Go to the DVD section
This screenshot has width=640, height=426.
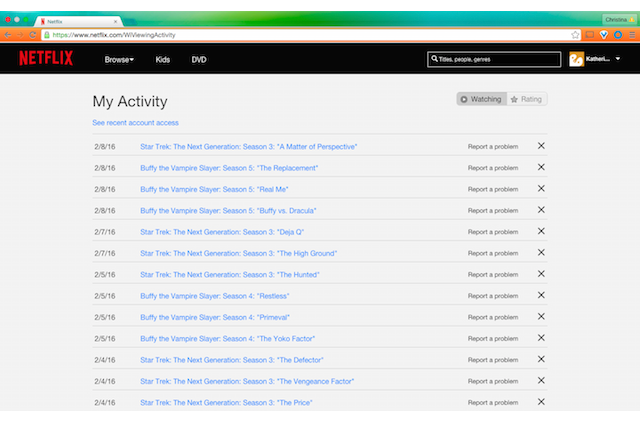coord(199,60)
